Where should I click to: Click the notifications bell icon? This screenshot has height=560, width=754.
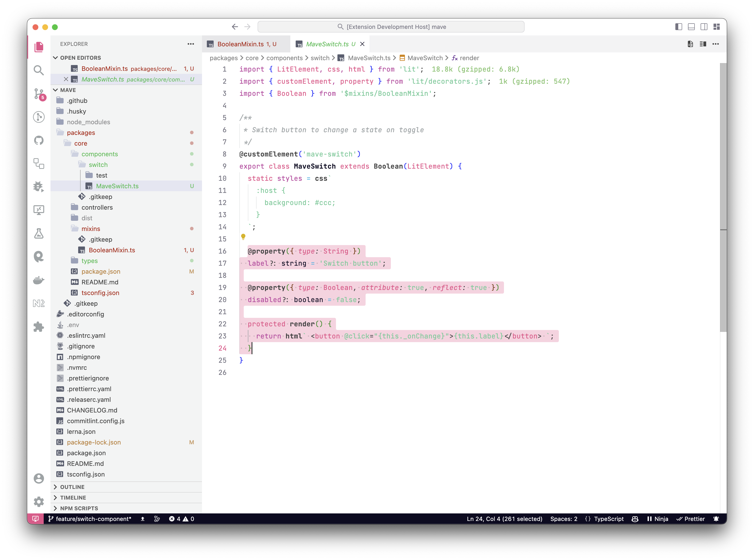coord(716,519)
